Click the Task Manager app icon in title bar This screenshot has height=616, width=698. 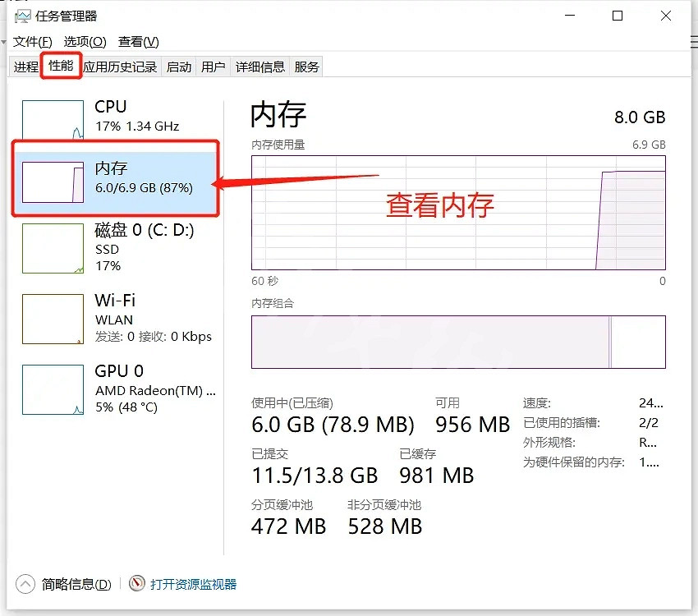pyautogui.click(x=22, y=16)
